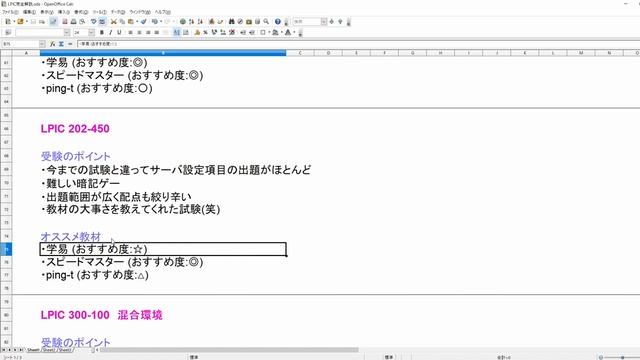Open OpenOffice Help question mark icon
The image size is (640, 360).
tap(278, 22)
